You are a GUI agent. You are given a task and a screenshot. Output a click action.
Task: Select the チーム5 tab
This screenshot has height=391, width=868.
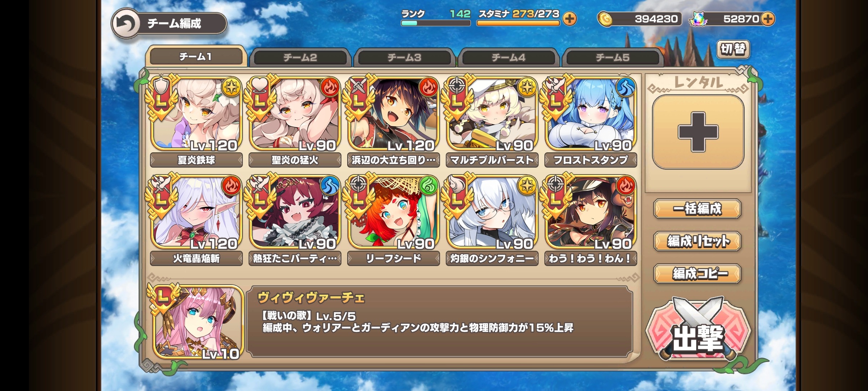coord(613,58)
